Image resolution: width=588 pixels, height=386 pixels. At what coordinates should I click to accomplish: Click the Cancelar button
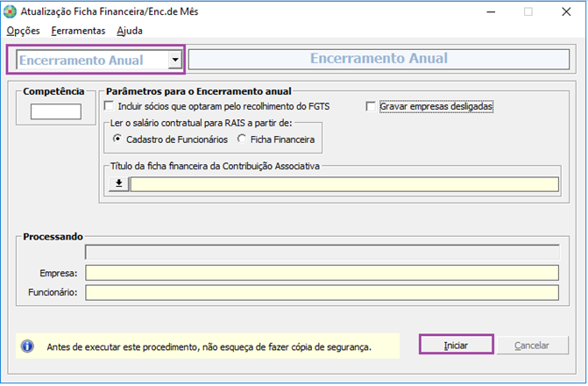pos(532,345)
